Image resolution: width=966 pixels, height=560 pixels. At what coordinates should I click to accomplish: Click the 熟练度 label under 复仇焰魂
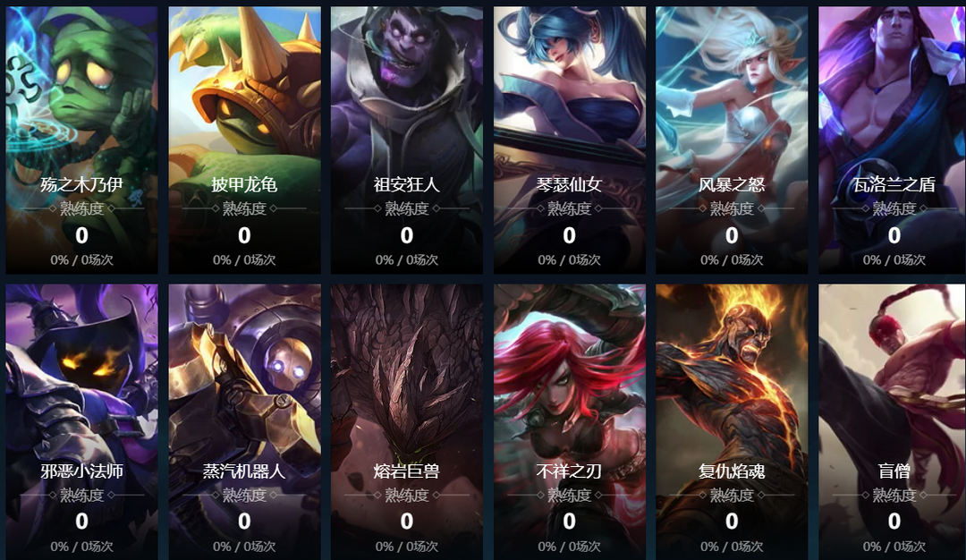click(x=732, y=496)
